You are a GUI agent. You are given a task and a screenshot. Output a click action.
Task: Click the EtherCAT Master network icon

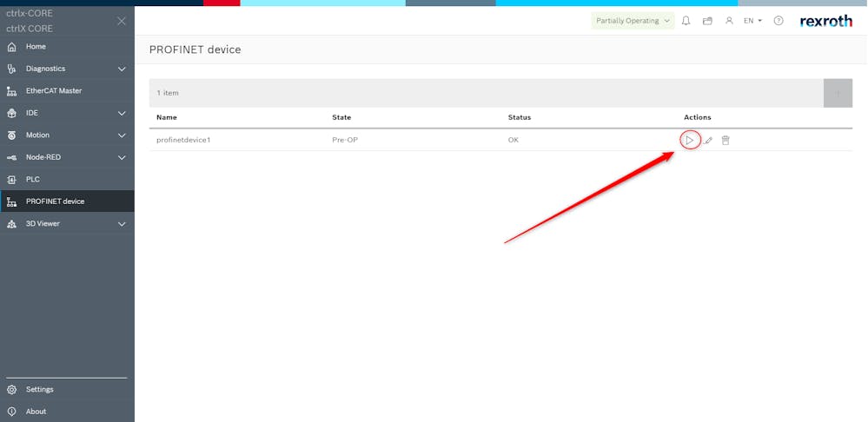11,91
